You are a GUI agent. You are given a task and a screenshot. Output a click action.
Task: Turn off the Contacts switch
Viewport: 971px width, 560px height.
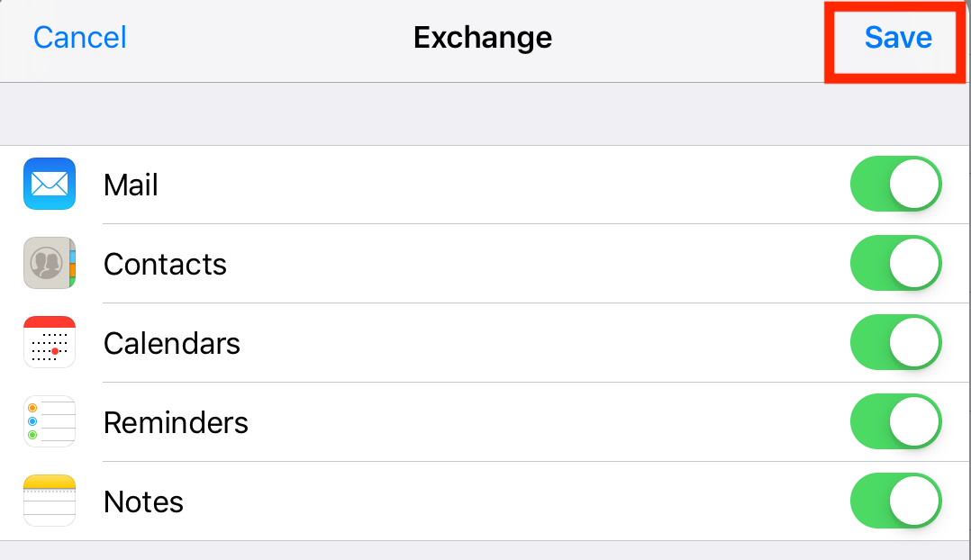click(895, 264)
